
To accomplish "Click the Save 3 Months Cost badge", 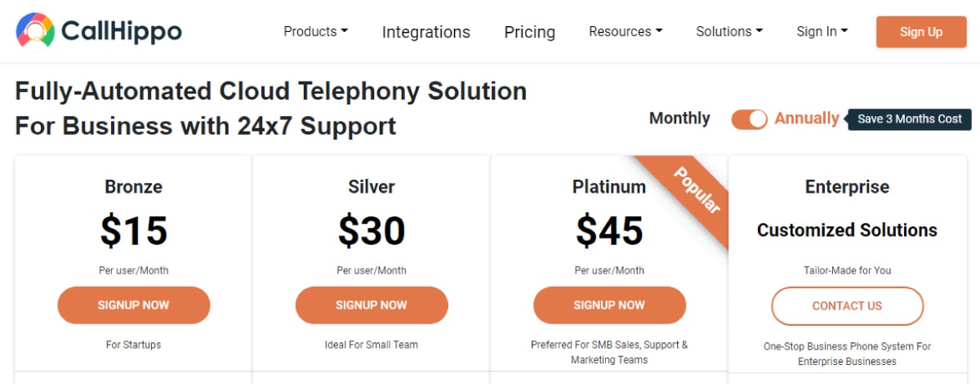I will [x=910, y=119].
